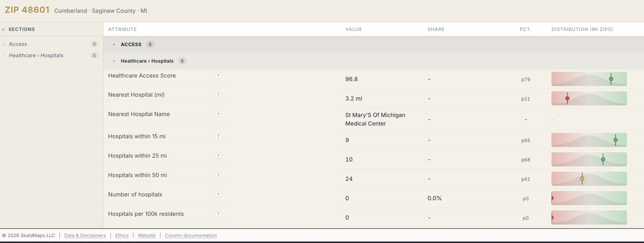Click the Healthcare Access Score distribution chart
The image size is (644, 243).
click(x=589, y=79)
